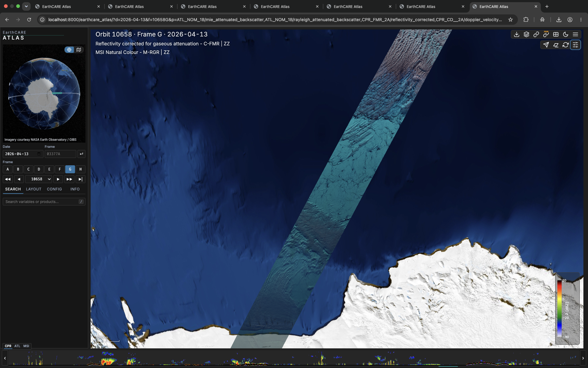588x368 pixels.
Task: Jump forward with fast-forward double-arrow button
Action: point(69,179)
